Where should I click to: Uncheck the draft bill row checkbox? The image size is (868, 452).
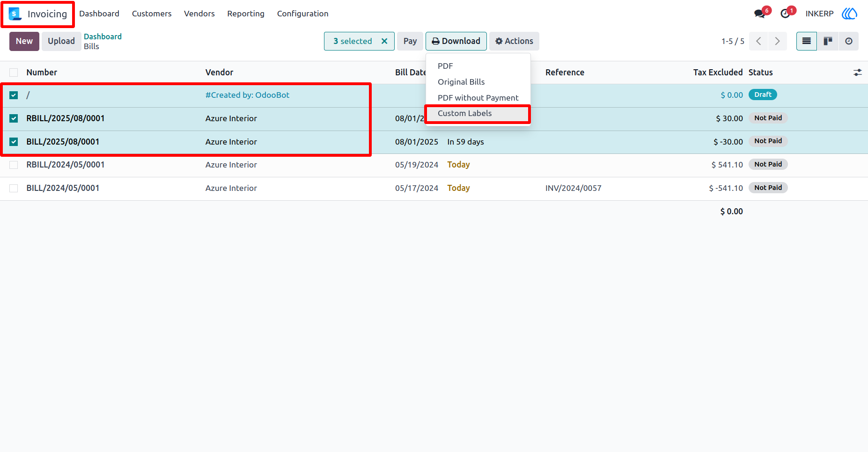[x=14, y=95]
